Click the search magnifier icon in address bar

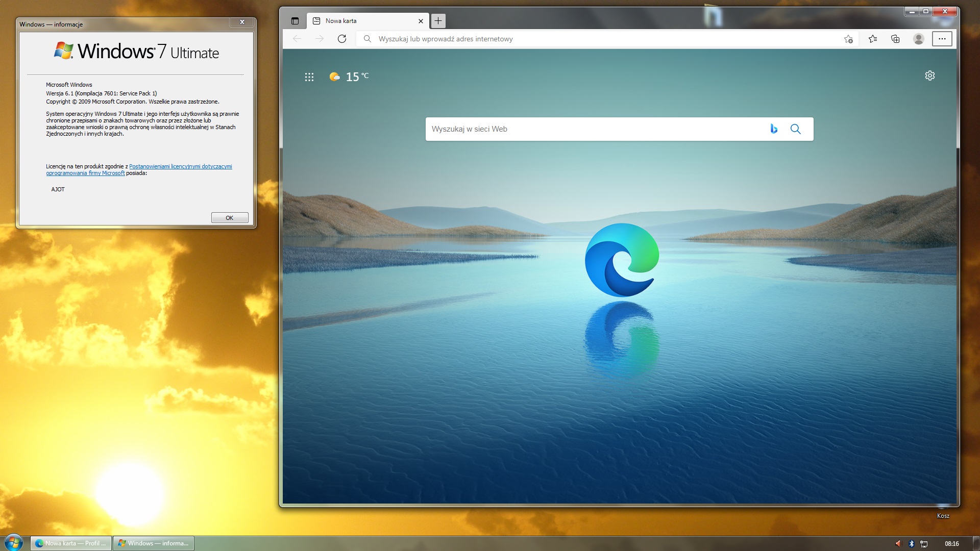(367, 39)
